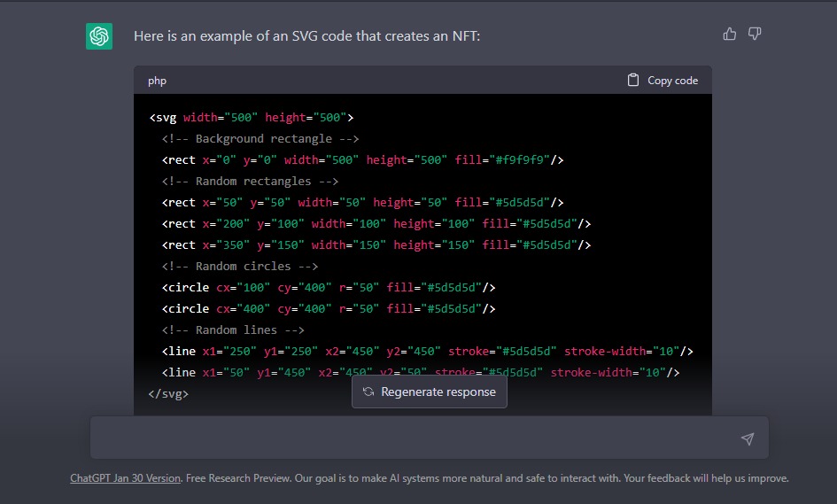Click the 'Random rectangles' comment line

pos(251,182)
